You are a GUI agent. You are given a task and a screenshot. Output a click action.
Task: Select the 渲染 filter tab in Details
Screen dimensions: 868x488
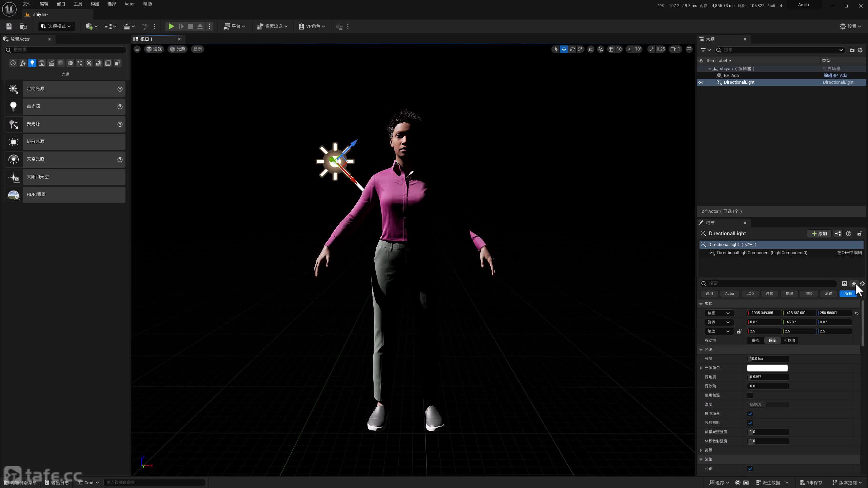pyautogui.click(x=809, y=293)
